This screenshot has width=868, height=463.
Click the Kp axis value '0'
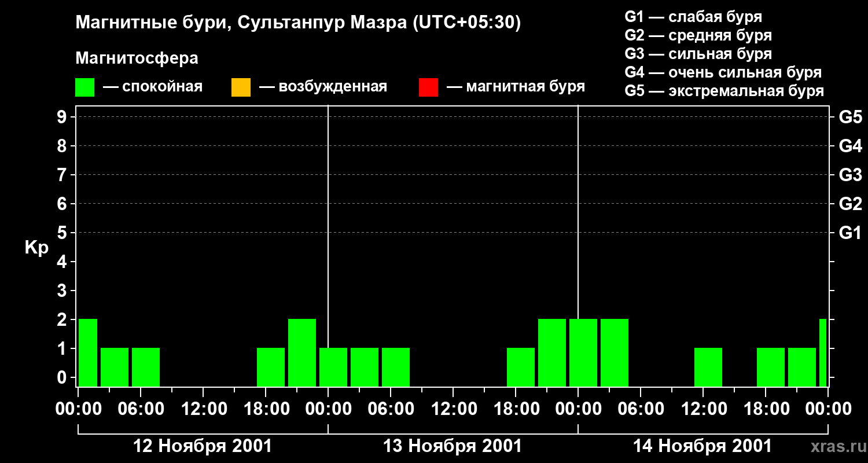tap(63, 377)
